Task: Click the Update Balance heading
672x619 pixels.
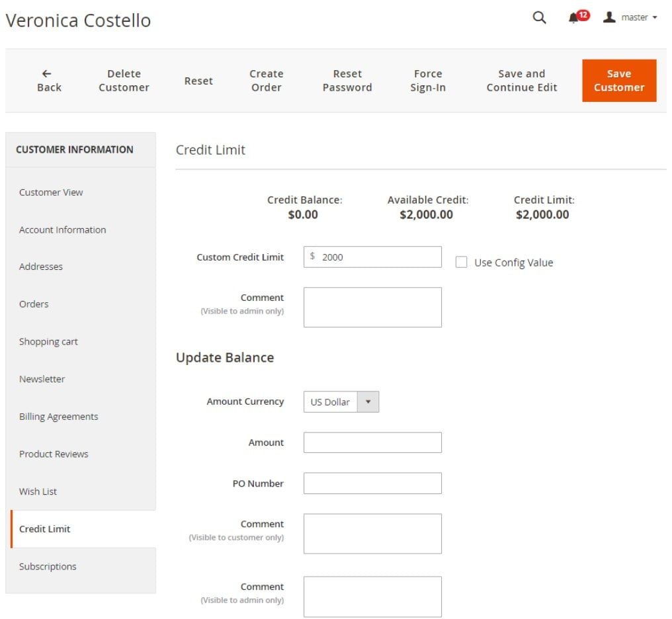Action: tap(225, 358)
